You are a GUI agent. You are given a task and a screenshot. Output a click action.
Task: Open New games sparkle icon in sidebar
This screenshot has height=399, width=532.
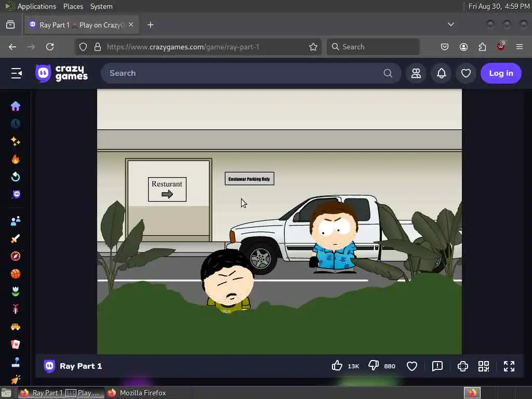point(15,141)
